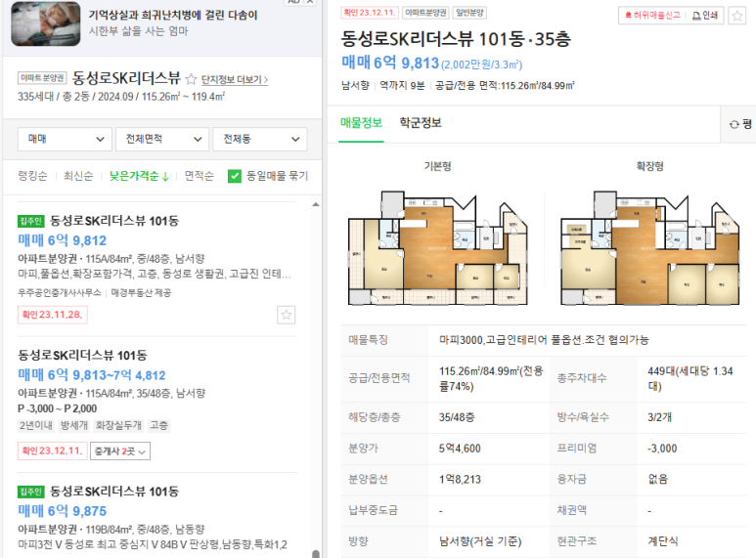Viewport: 756px width, 558px height.
Task: Open the 전체동 building dropdown
Action: point(260,140)
